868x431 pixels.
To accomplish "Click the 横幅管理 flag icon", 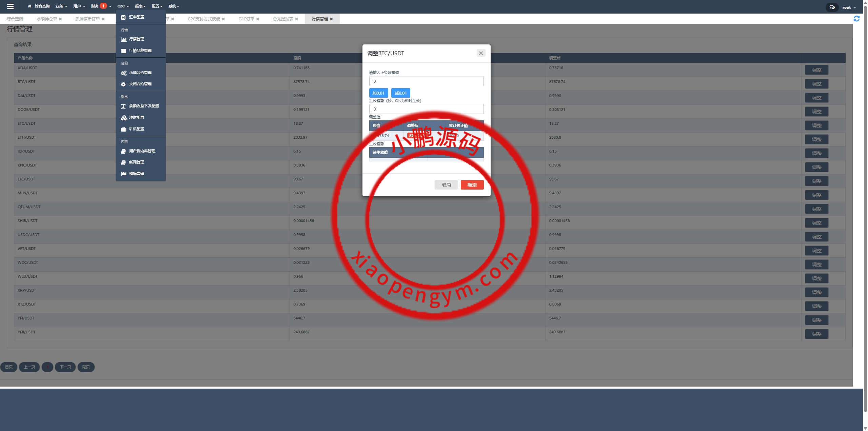I will coord(123,174).
